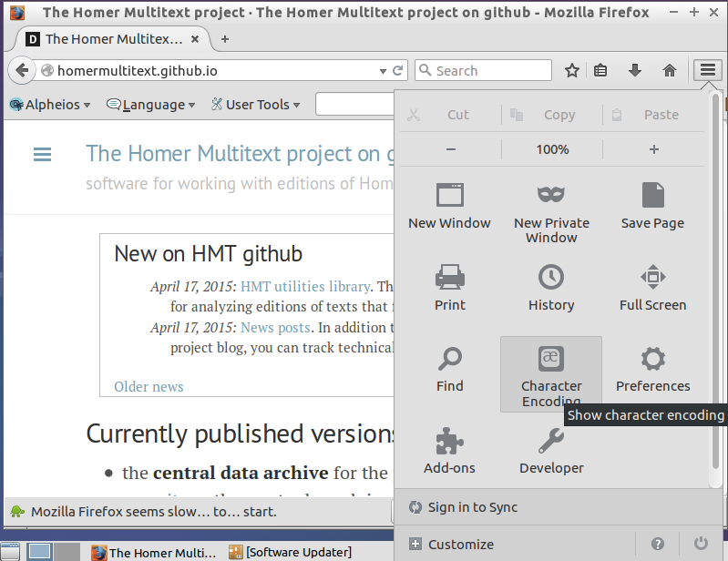Close The Homer Multitext tab
Viewport: 728px width, 561px height.
coord(195,39)
